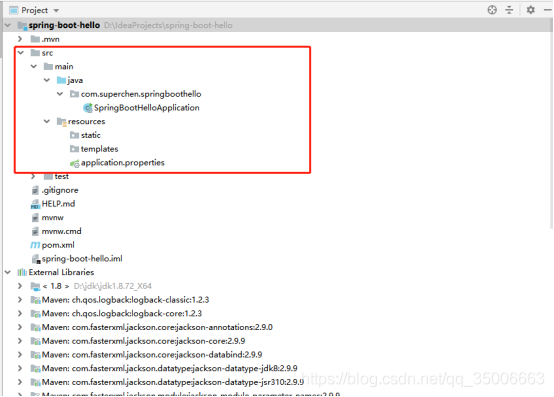Screen dimensions: 554x397
Task: Click the HELP.md markdown file icon
Action: point(35,204)
